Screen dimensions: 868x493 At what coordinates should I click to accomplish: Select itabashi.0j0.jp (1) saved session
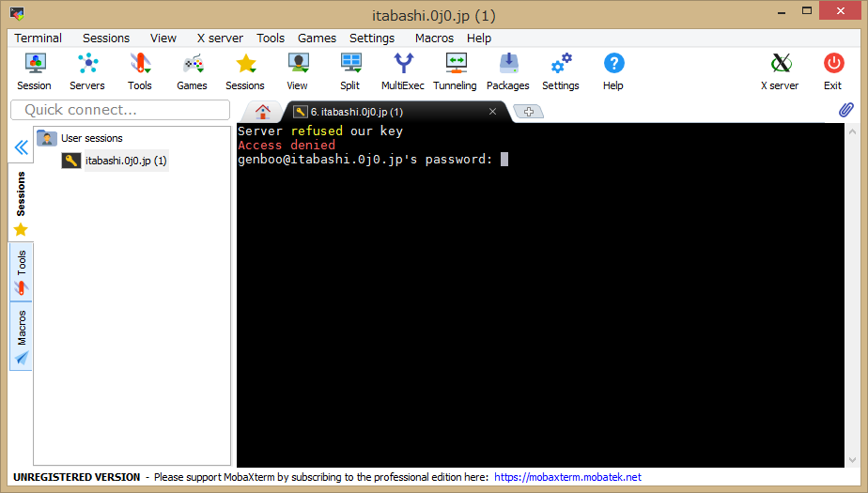(x=126, y=161)
